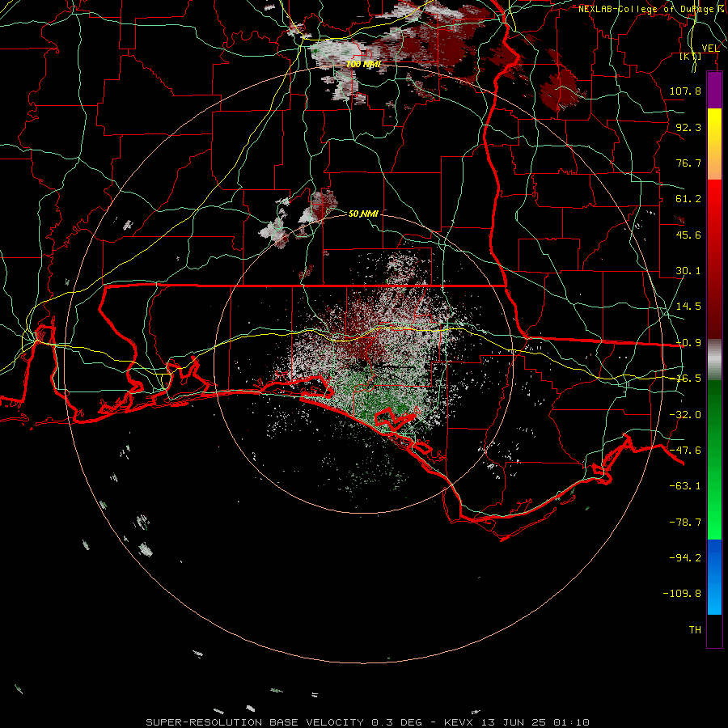Select the -78.7 legend value

click(685, 523)
